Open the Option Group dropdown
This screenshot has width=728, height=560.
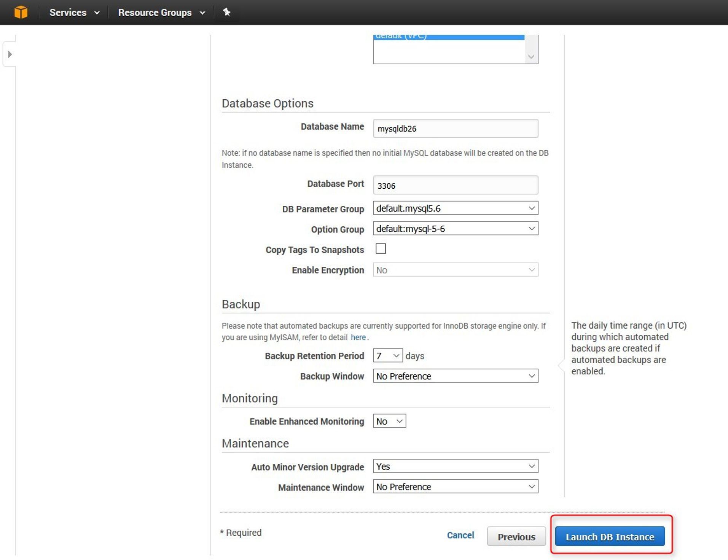(x=456, y=229)
